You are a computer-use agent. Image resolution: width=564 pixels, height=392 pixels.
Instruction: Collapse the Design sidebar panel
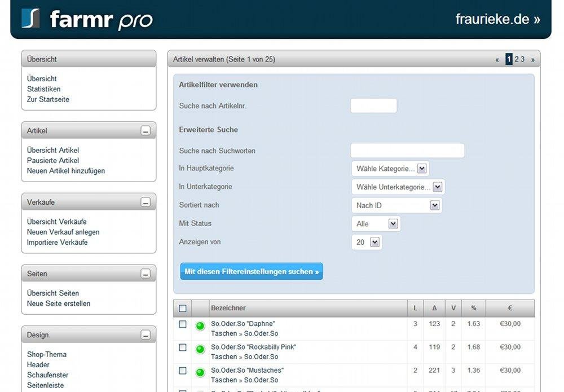click(x=146, y=334)
